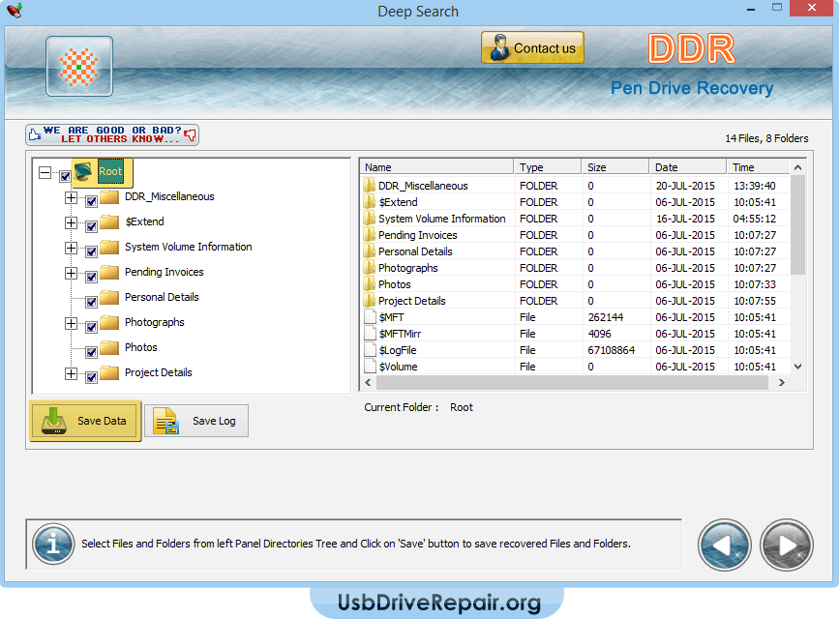
Task: Click the info icon in status panel
Action: coord(53,544)
